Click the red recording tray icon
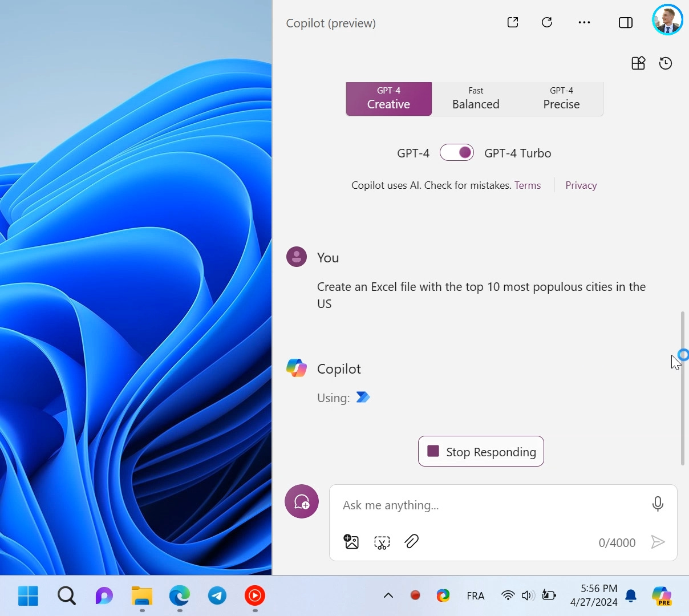The height and width of the screenshot is (616, 689). click(415, 595)
